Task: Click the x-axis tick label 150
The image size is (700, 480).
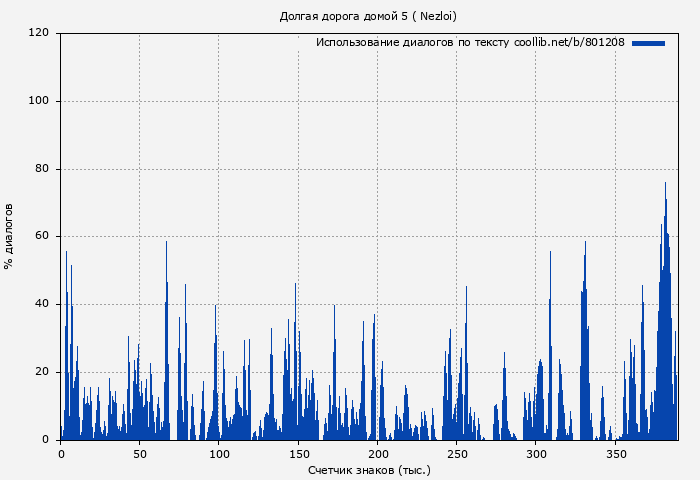Action: [x=297, y=454]
